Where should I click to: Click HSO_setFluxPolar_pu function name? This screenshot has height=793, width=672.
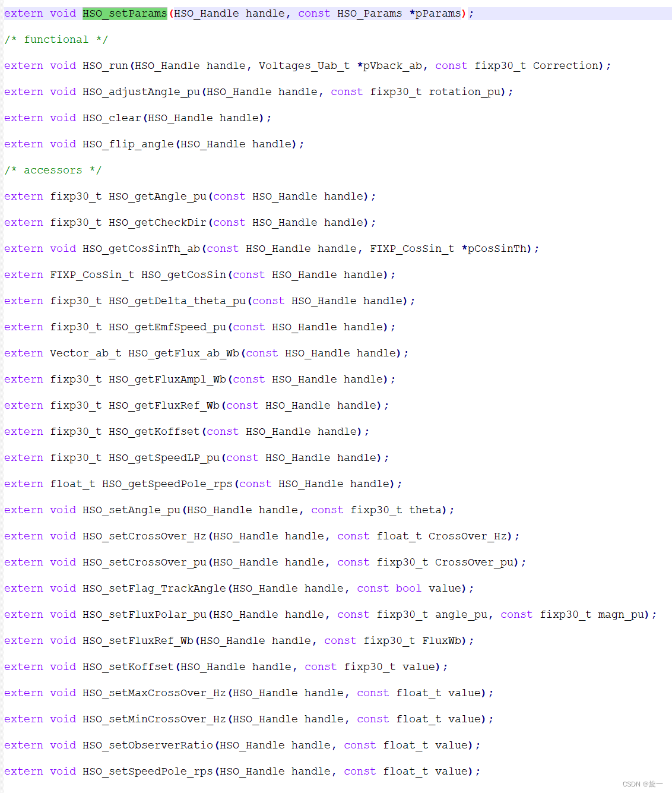145,614
